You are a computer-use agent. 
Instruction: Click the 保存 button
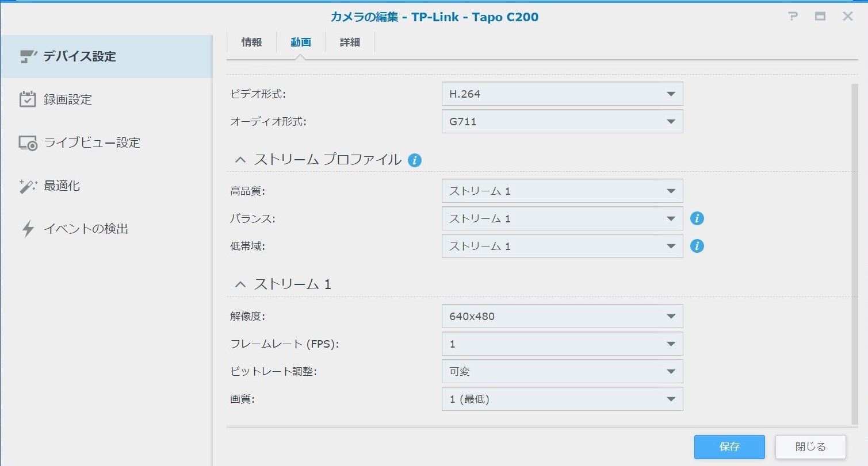click(729, 447)
